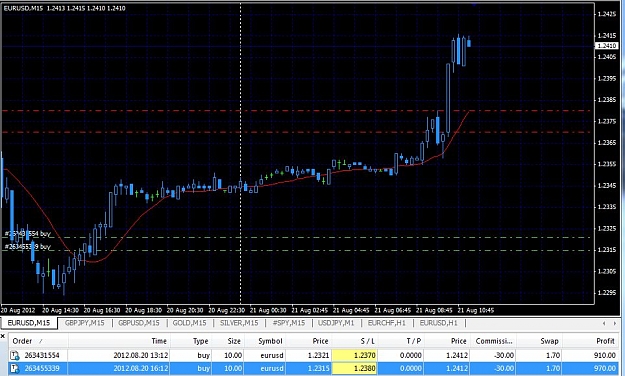Sort orders by the Order column header

pos(38,341)
